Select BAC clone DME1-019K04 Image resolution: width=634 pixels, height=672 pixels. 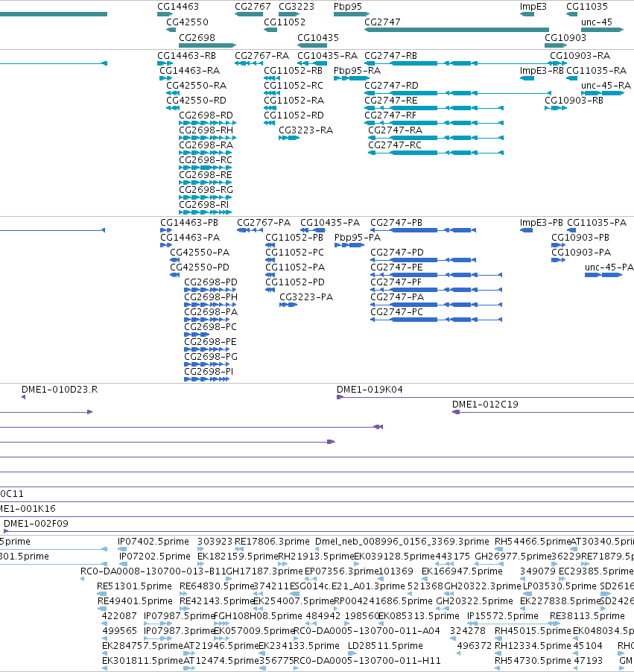tap(485, 397)
